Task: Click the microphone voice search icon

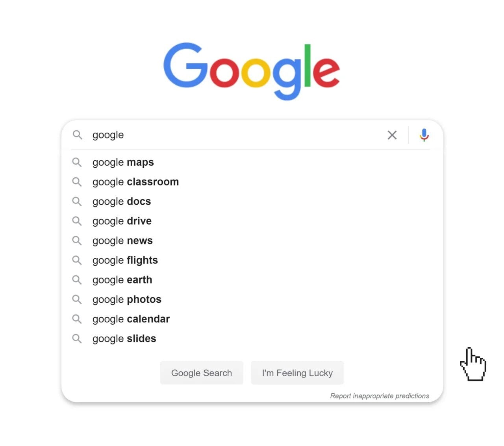Action: pyautogui.click(x=424, y=135)
